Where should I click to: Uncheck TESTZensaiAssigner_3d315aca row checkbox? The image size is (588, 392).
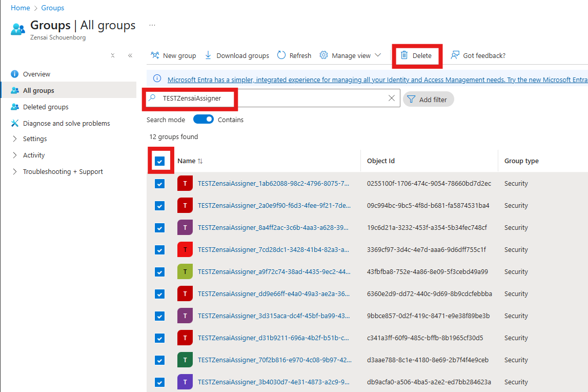(160, 317)
